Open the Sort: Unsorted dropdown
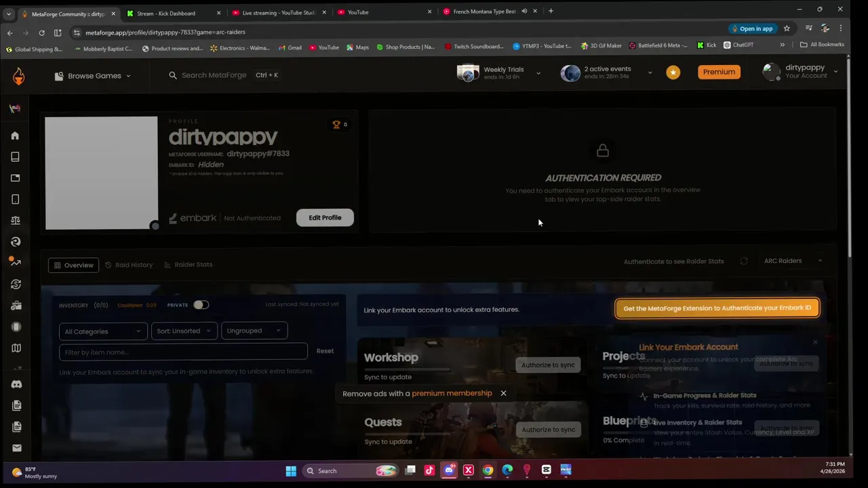868x488 pixels. [x=184, y=331]
